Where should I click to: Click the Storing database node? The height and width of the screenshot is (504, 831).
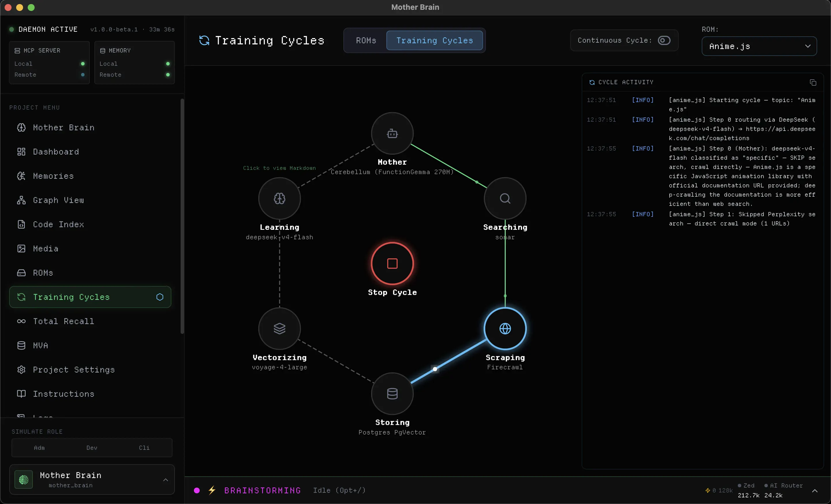[x=392, y=394]
